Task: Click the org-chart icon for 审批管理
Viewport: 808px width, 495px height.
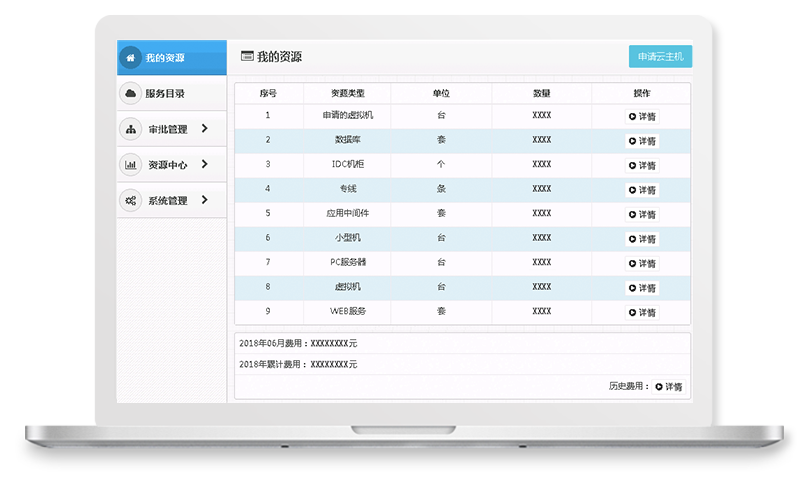Action: 131,129
